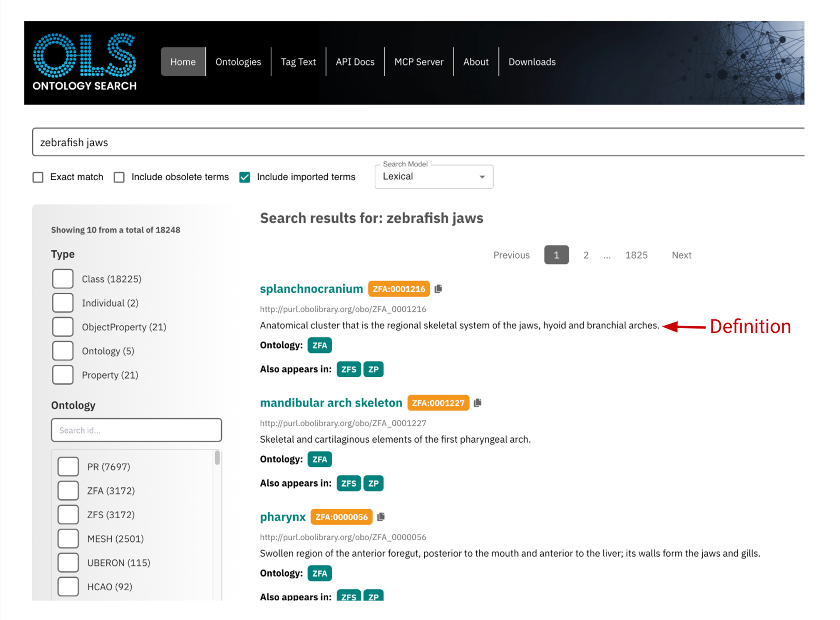Filter by Ontology (5) type

(x=63, y=351)
